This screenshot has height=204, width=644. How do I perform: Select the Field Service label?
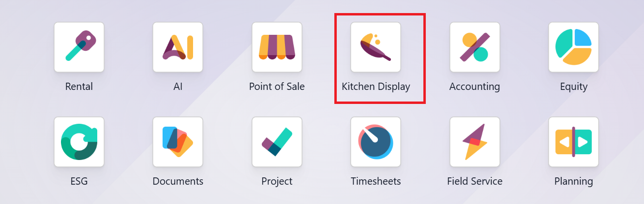[x=475, y=181]
